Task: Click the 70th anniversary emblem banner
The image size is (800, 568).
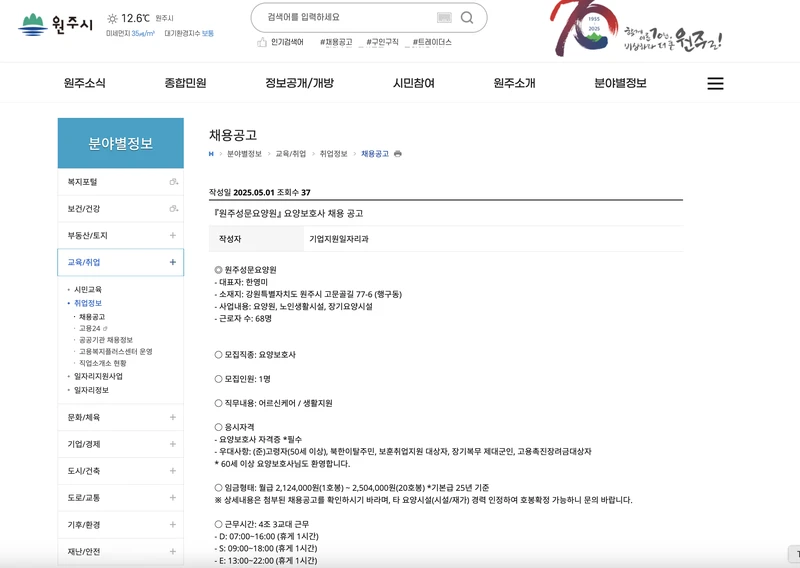Action: click(636, 28)
